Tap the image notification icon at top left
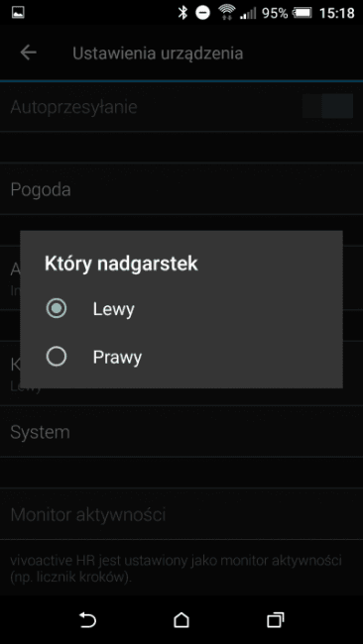The image size is (363, 644). 18,13
